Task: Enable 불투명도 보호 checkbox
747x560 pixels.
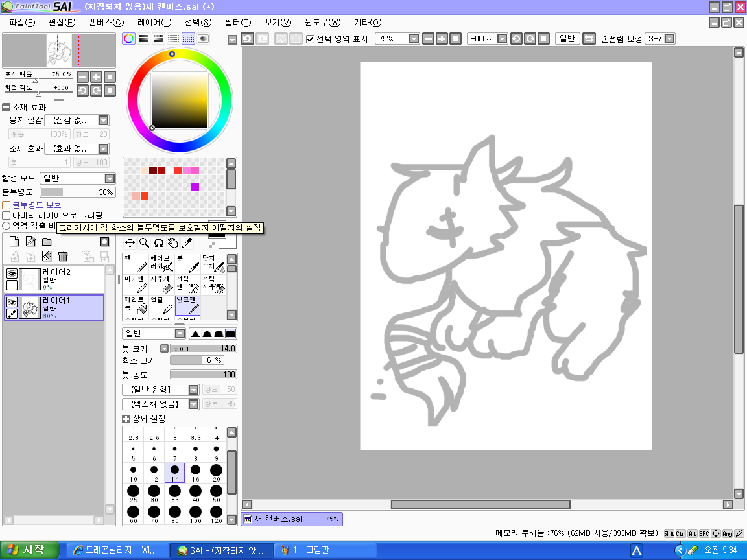Action: (x=6, y=205)
